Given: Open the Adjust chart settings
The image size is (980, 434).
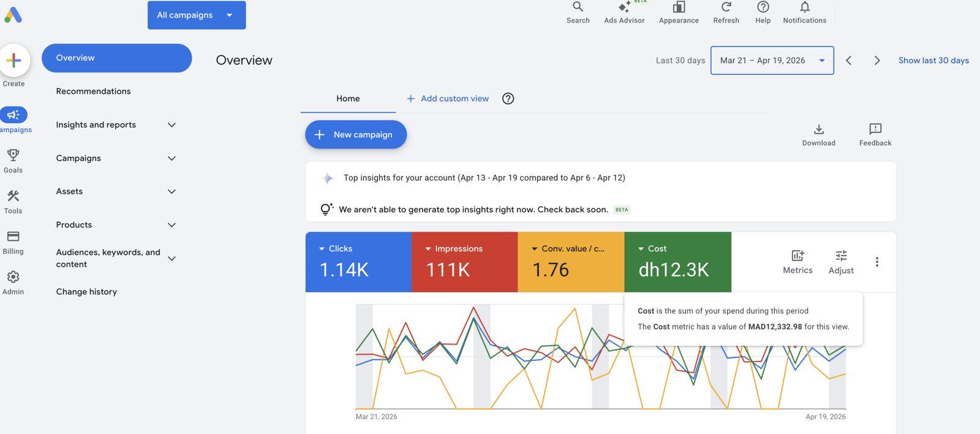Looking at the screenshot, I should coord(841,262).
